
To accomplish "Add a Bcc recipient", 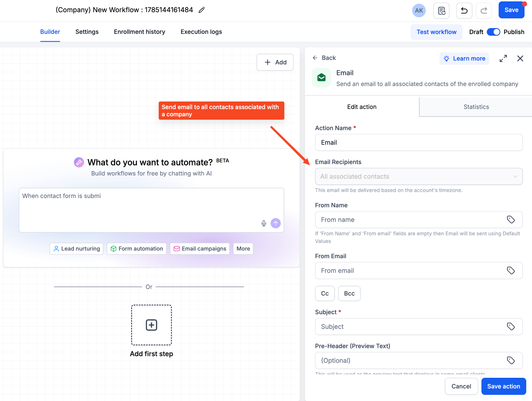I will [349, 294].
